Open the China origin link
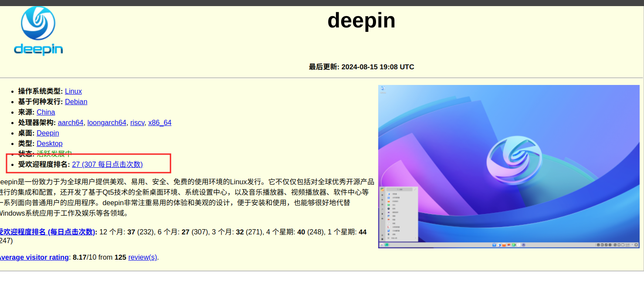644x281 pixels. [46, 112]
